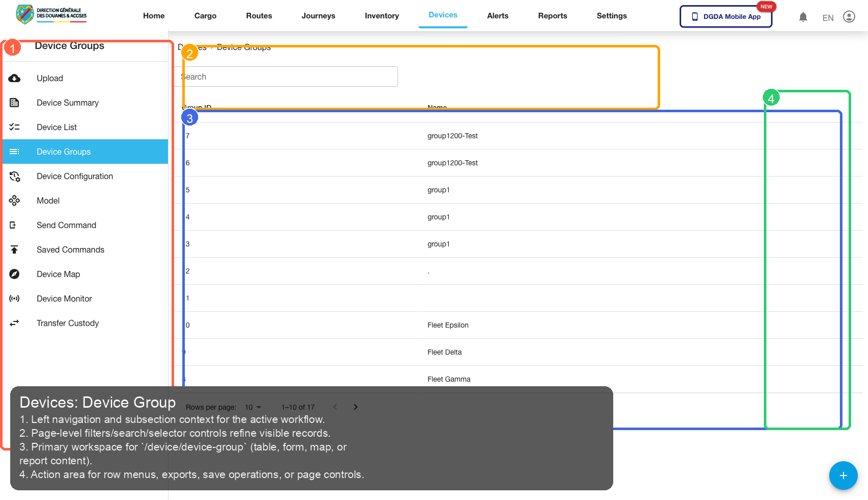
Task: Open the Rows per page dropdown
Action: (253, 407)
